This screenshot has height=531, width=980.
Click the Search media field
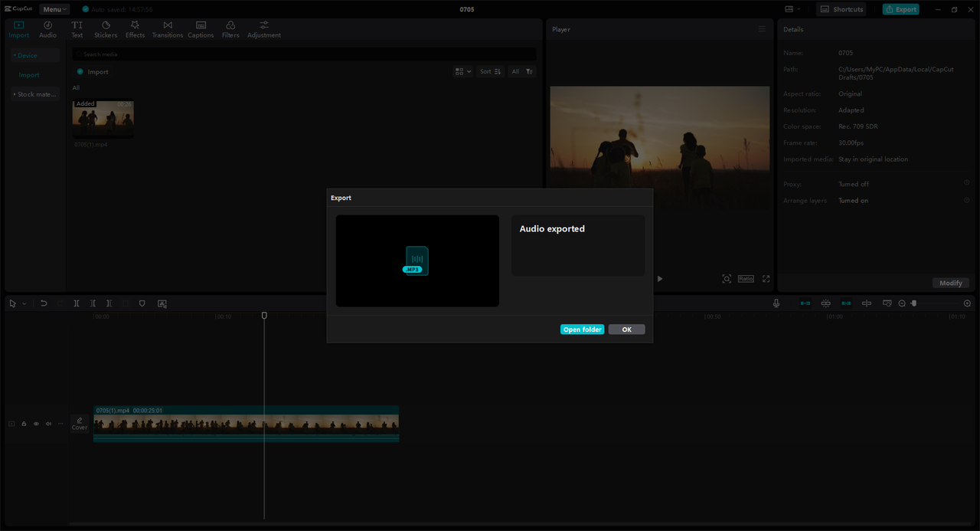[304, 54]
